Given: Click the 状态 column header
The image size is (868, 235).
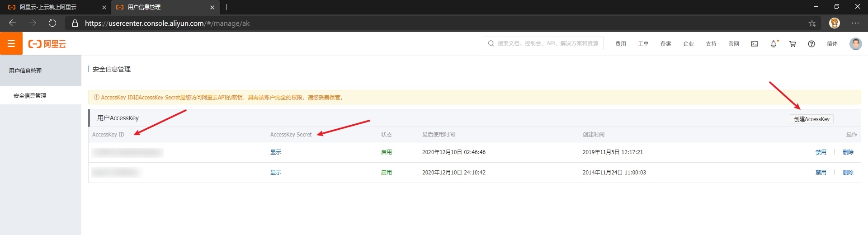Looking at the screenshot, I should pyautogui.click(x=387, y=135).
